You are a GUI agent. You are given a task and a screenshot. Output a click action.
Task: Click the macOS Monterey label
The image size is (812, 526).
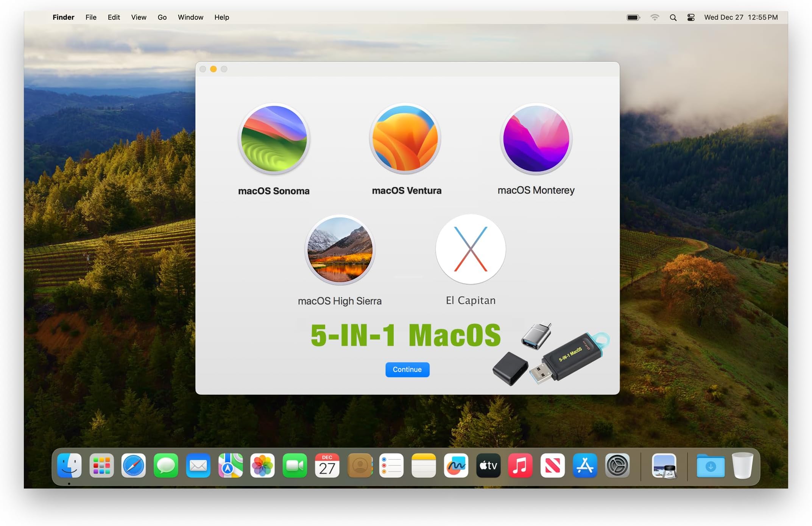coord(536,190)
